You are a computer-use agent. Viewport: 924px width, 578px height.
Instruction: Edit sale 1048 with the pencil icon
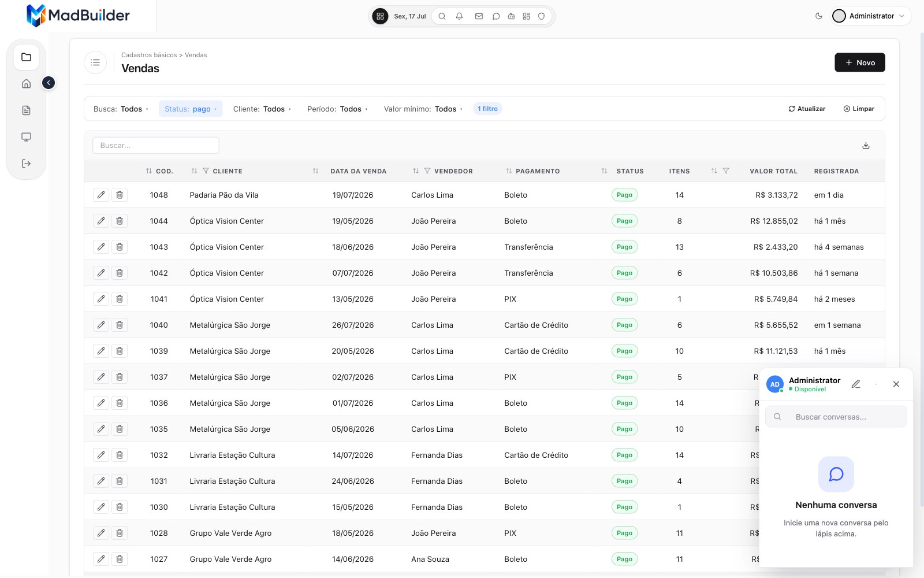(101, 195)
